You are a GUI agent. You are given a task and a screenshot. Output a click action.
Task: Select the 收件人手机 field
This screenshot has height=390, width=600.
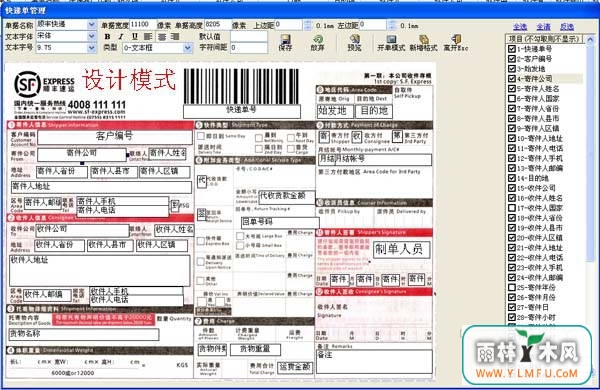coord(136,291)
